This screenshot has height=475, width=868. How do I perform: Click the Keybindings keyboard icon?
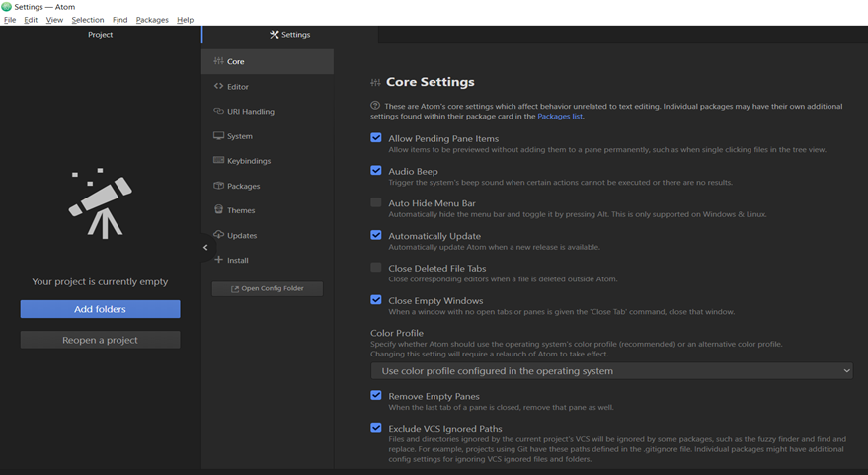coord(218,160)
